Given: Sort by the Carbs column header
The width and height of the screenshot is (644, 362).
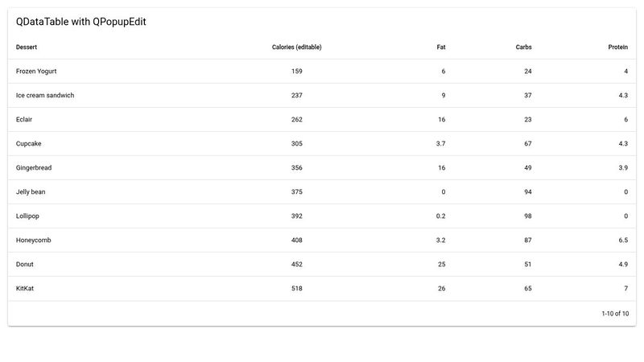Looking at the screenshot, I should pos(523,47).
